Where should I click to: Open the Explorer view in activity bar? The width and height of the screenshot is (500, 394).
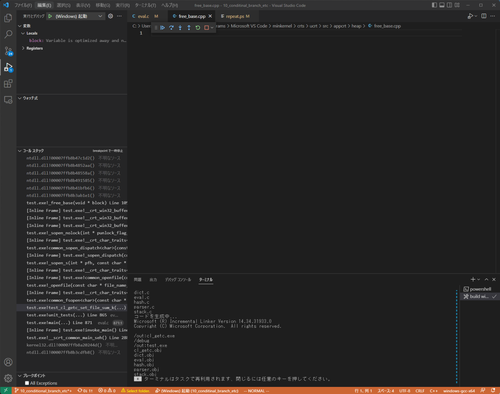point(8,18)
